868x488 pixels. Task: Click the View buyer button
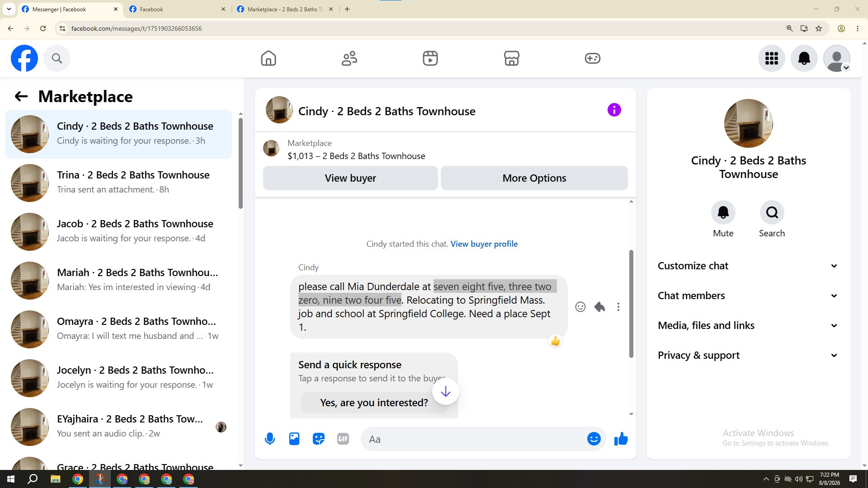click(x=350, y=178)
